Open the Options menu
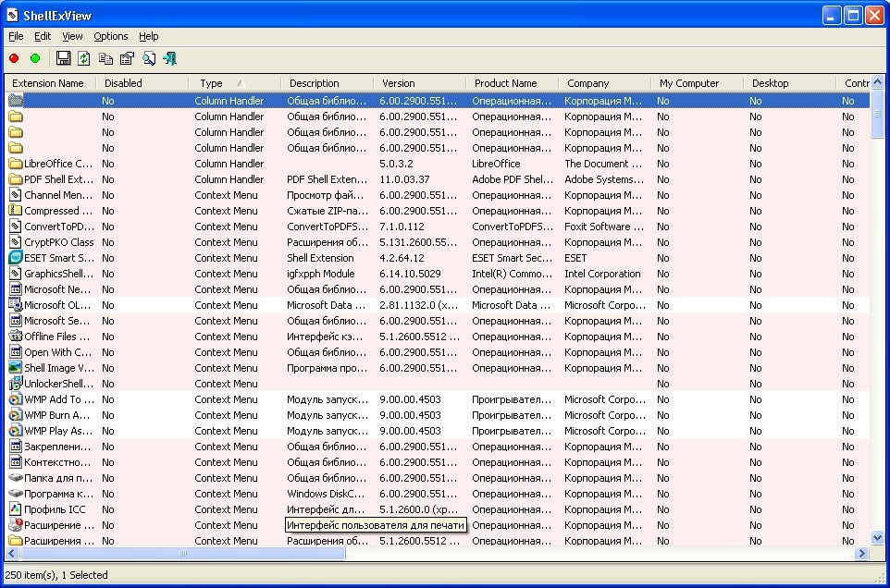The width and height of the screenshot is (890, 588). tap(111, 36)
